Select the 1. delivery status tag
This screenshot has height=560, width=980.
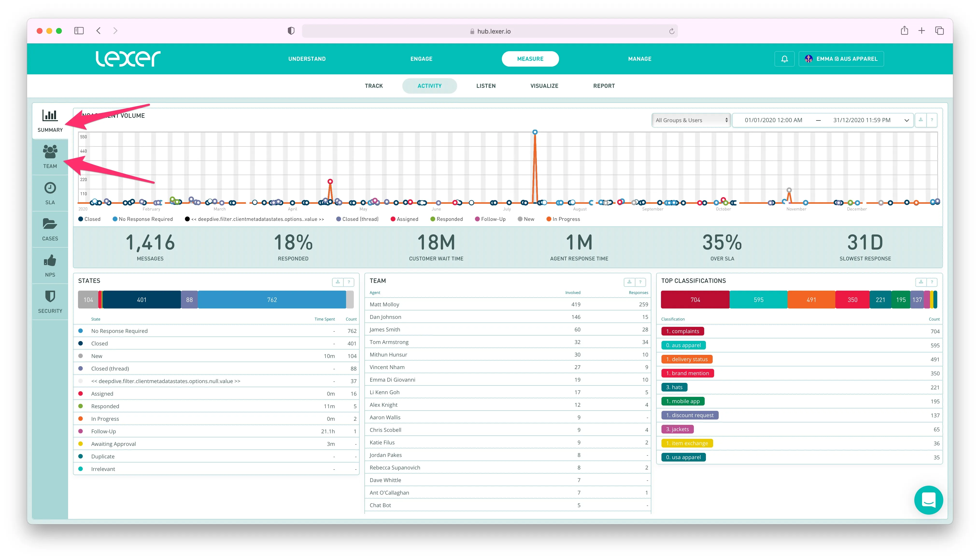click(x=686, y=359)
